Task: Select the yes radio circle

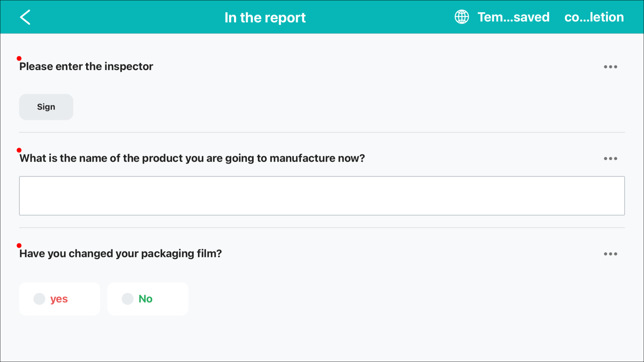Action: (x=40, y=299)
